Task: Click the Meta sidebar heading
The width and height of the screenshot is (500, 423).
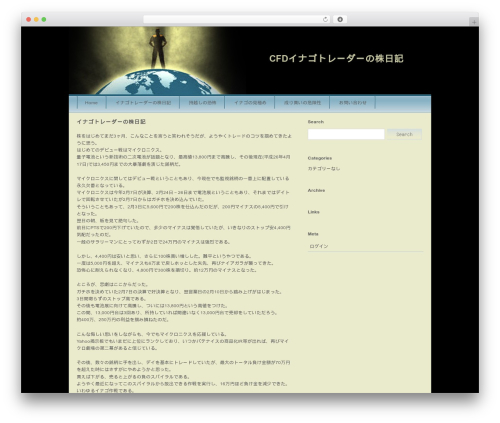Action: [x=313, y=234]
